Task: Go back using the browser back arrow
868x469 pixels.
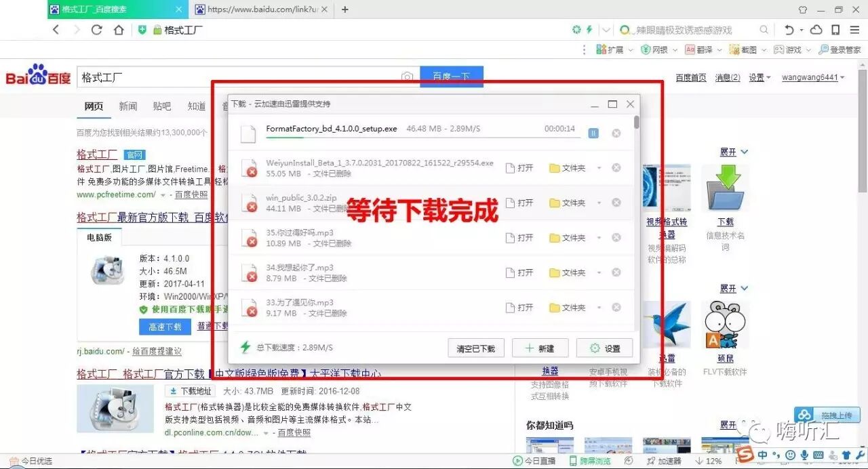Action: (x=56, y=30)
